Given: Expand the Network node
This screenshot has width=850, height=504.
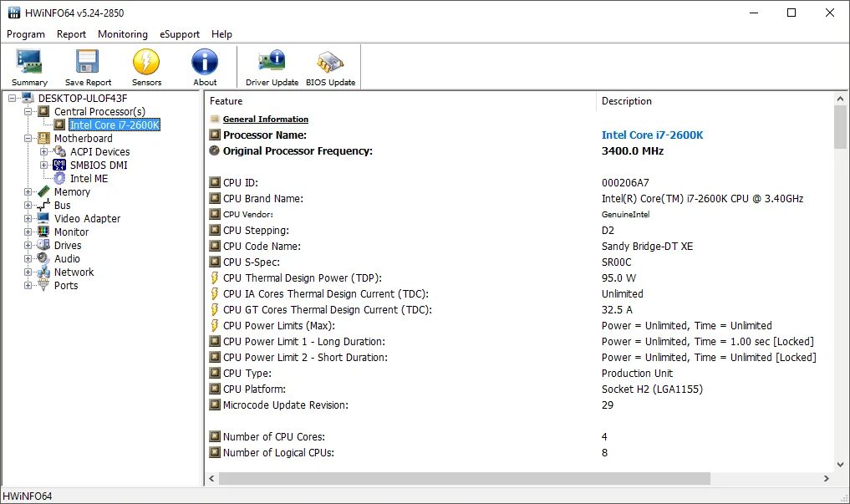Looking at the screenshot, I should [28, 272].
